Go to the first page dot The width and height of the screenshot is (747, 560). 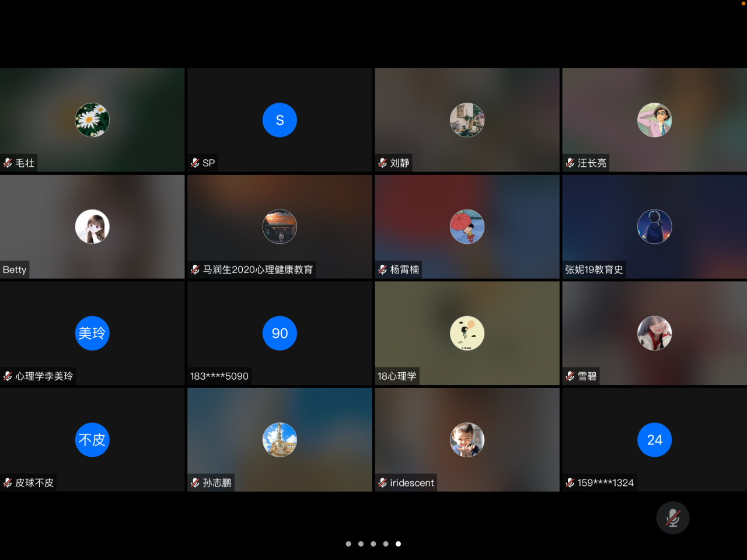point(348,544)
